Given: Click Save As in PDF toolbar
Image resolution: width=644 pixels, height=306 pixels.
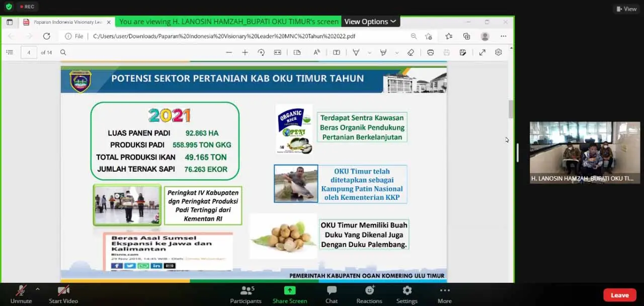Looking at the screenshot, I should 463,52.
